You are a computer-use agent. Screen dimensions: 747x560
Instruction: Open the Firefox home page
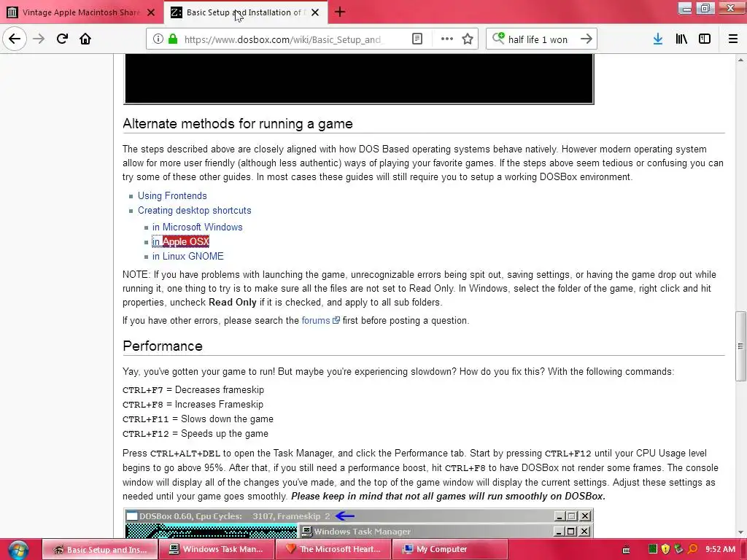pos(85,39)
